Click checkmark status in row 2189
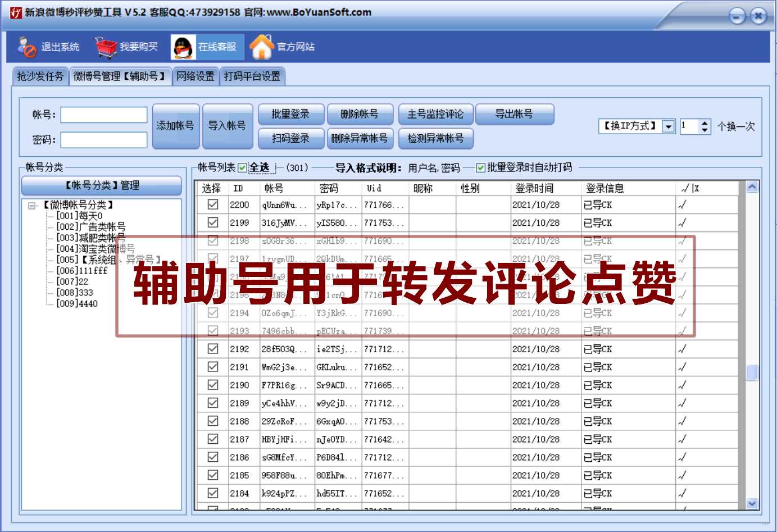This screenshot has height=532, width=777. [x=682, y=403]
